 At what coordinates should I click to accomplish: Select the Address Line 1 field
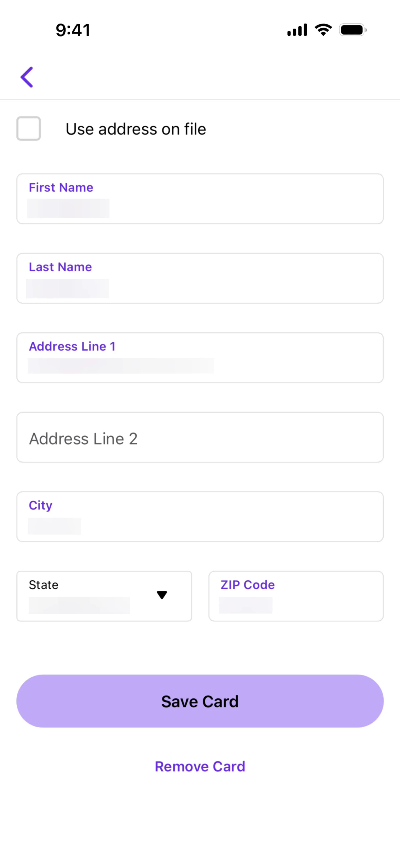[200, 366]
